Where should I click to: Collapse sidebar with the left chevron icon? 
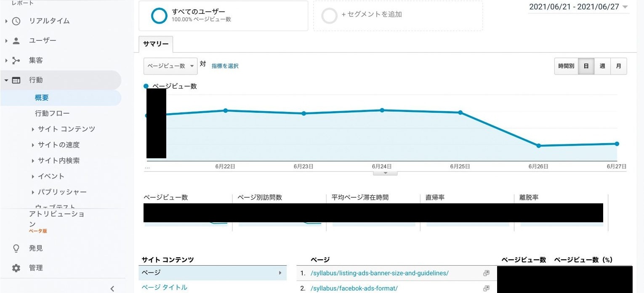(112, 288)
